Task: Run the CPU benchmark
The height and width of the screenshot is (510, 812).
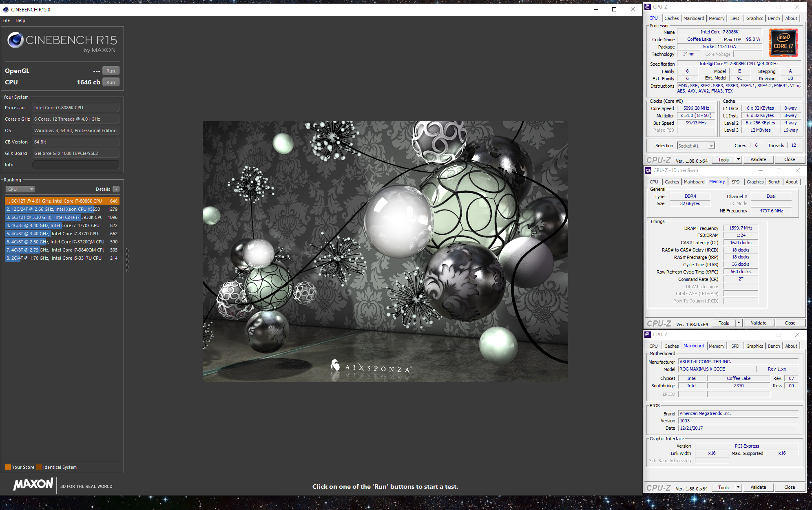Action: pos(111,82)
